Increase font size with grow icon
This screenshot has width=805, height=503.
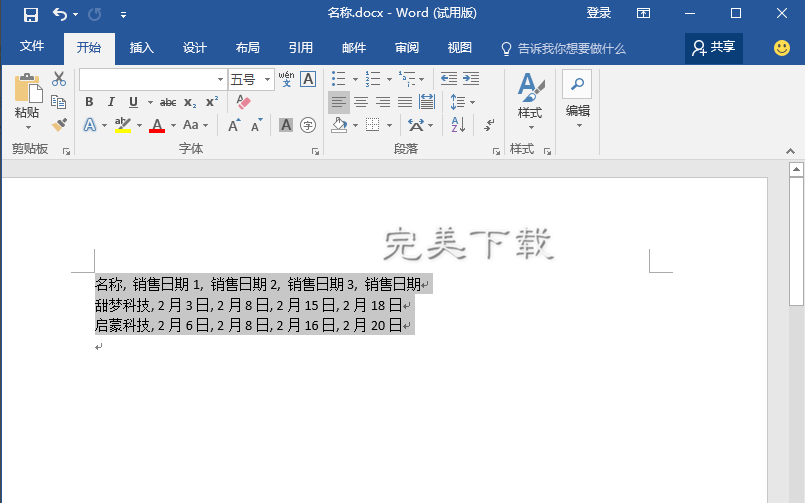[x=234, y=125]
